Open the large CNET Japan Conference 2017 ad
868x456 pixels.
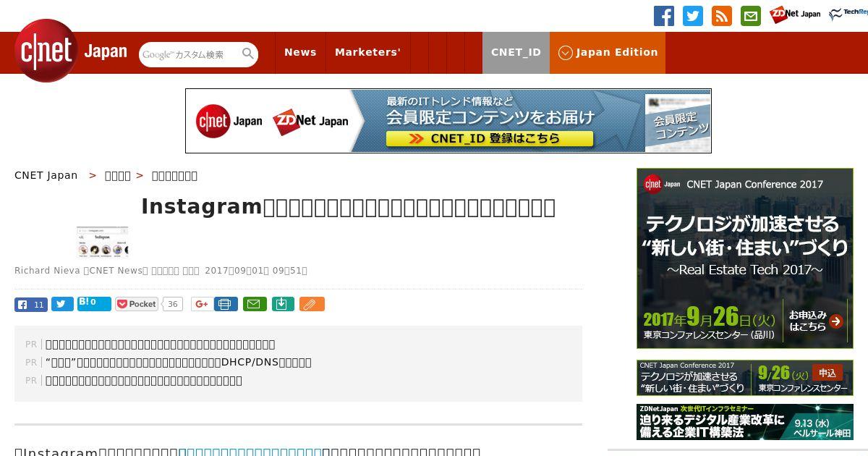(x=745, y=258)
